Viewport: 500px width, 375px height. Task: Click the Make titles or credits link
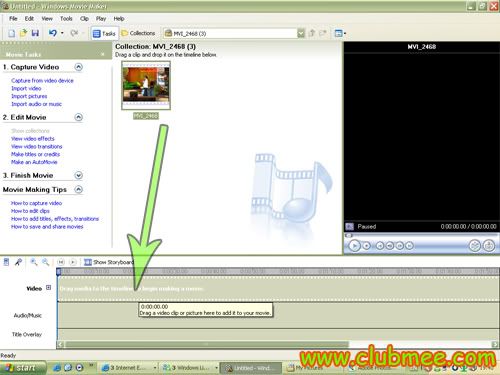click(35, 154)
